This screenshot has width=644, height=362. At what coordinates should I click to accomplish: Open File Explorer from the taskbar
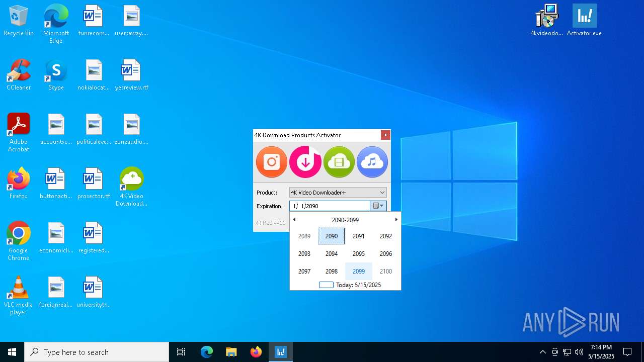tap(231, 352)
